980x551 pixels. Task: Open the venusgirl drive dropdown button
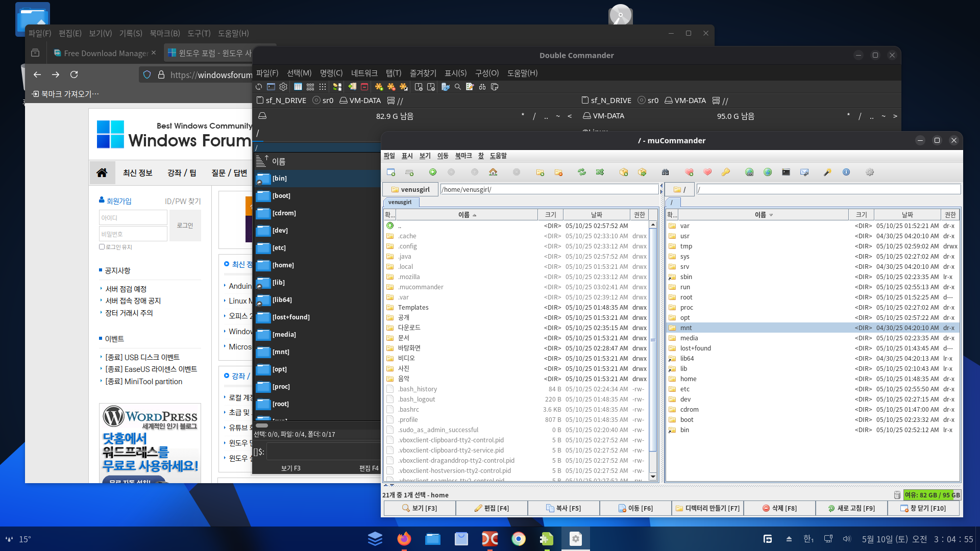pyautogui.click(x=410, y=189)
